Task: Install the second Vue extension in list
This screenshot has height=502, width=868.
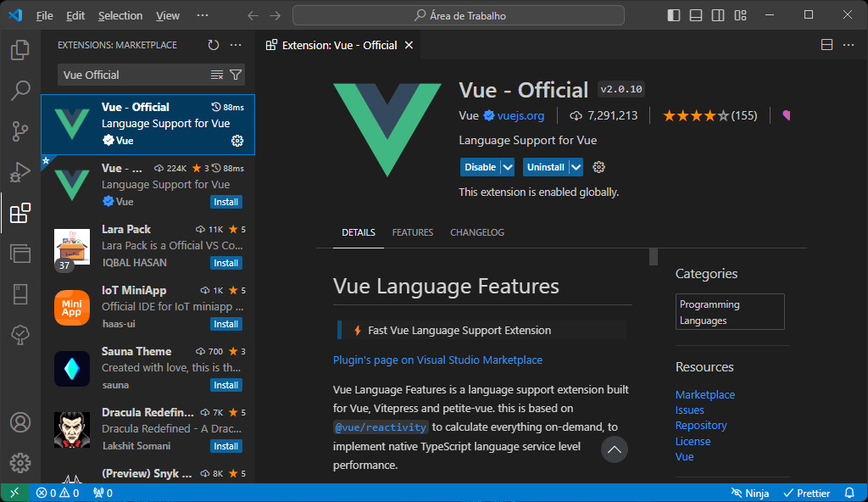Action: click(x=225, y=202)
